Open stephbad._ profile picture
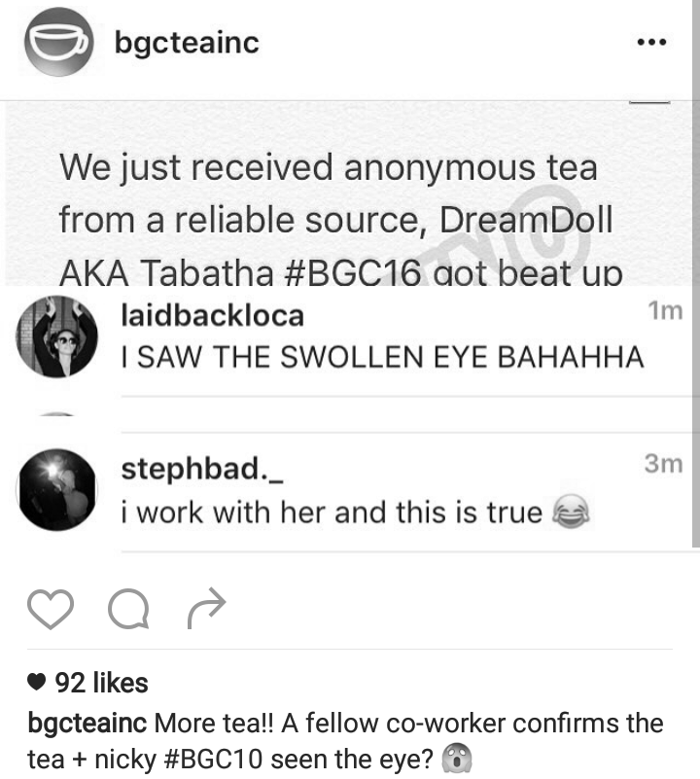 point(57,490)
